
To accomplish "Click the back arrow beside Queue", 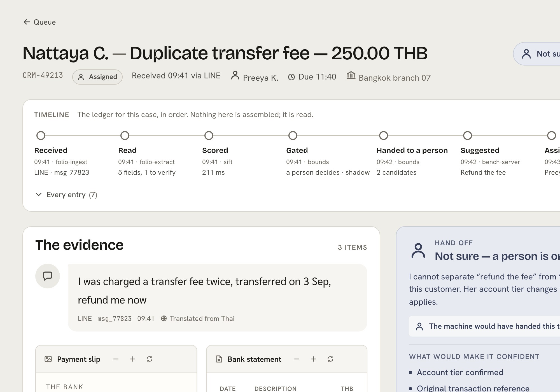I will (x=27, y=22).
